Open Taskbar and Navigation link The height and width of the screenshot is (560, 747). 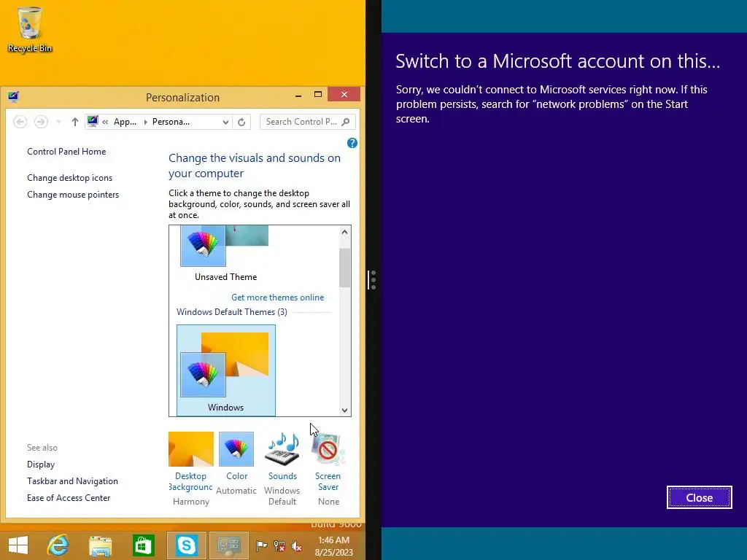click(72, 481)
